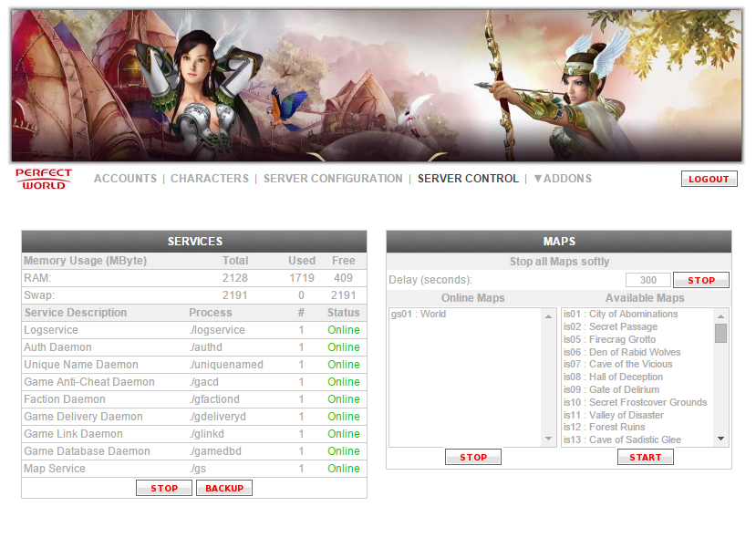
Task: Click the SERVICES panel header
Action: pos(194,241)
